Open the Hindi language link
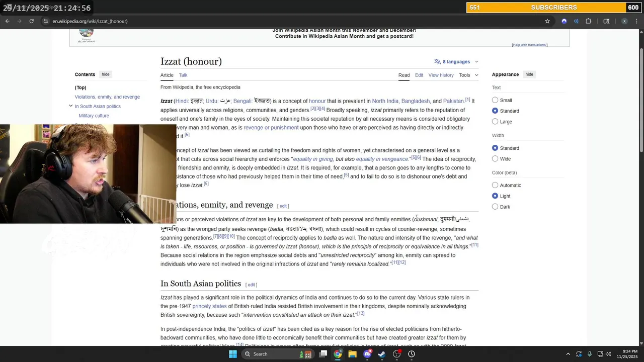 pyautogui.click(x=182, y=101)
